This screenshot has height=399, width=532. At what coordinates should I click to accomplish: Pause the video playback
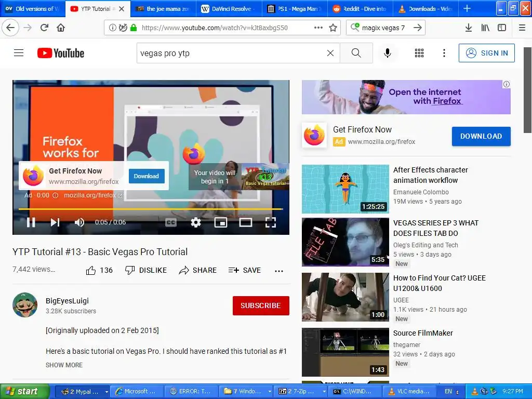coord(31,222)
